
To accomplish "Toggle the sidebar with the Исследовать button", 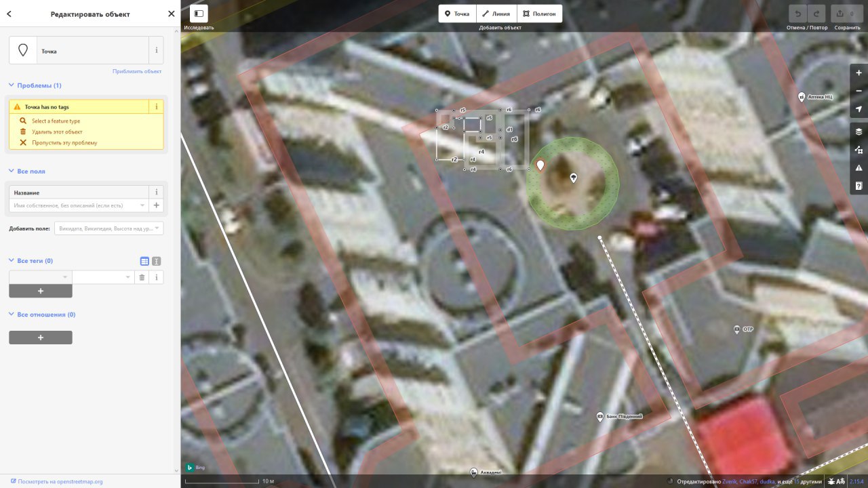I will (x=198, y=14).
